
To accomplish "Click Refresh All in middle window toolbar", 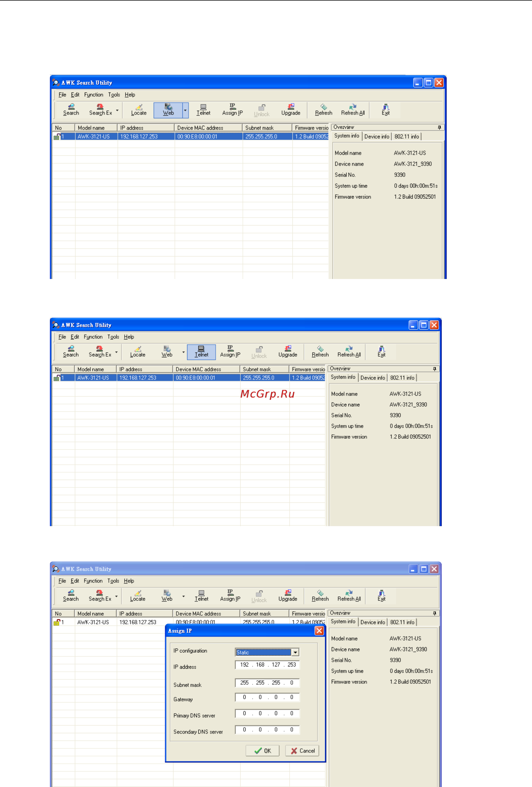I will tap(349, 351).
